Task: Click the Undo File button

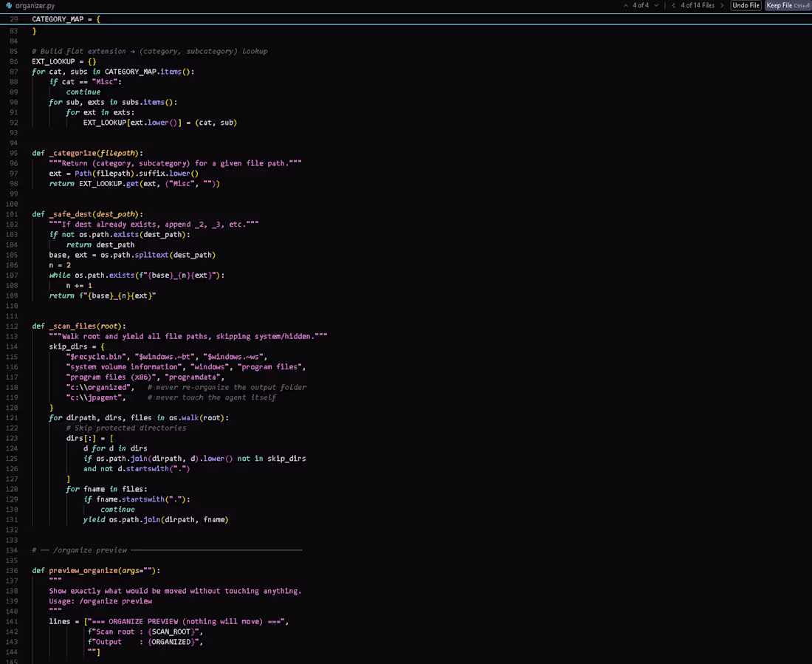Action: pos(746,5)
